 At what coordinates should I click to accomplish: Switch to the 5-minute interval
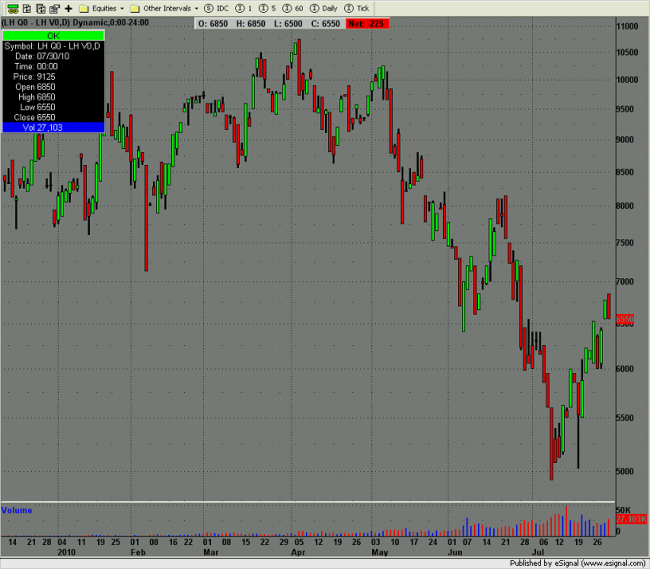(267, 8)
